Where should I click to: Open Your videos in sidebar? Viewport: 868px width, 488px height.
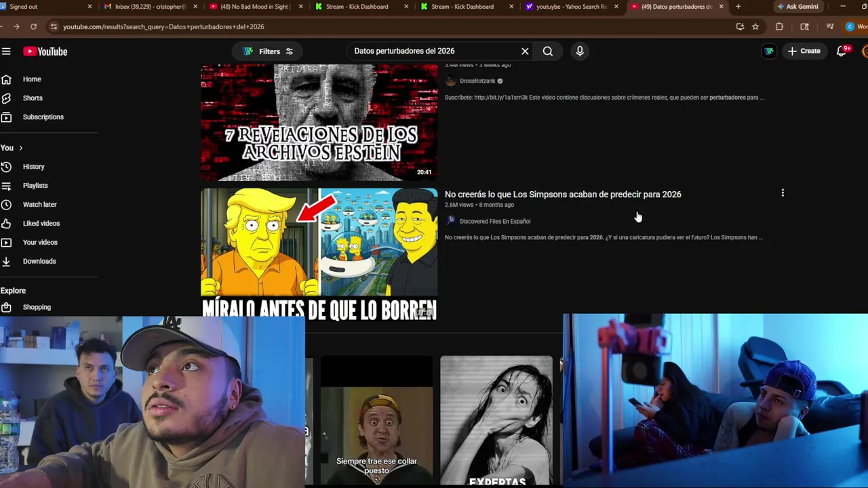click(40, 243)
